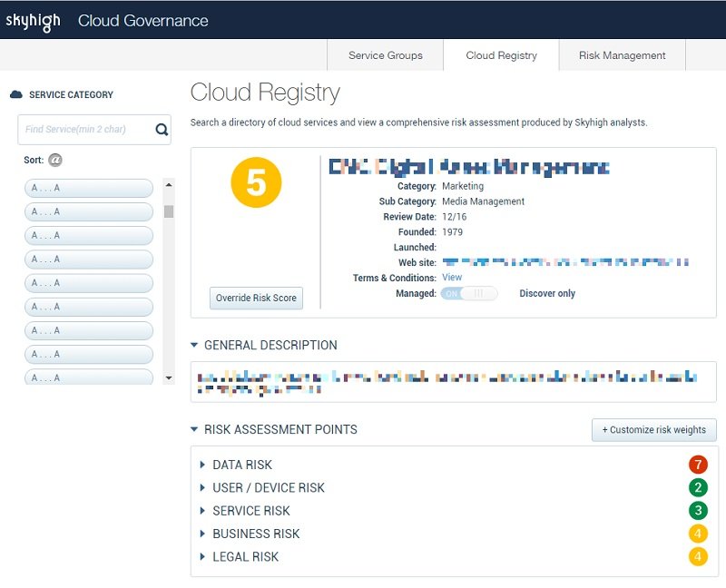Click the overall risk score 5 badge
Viewport: 726px width, 588px height.
256,182
